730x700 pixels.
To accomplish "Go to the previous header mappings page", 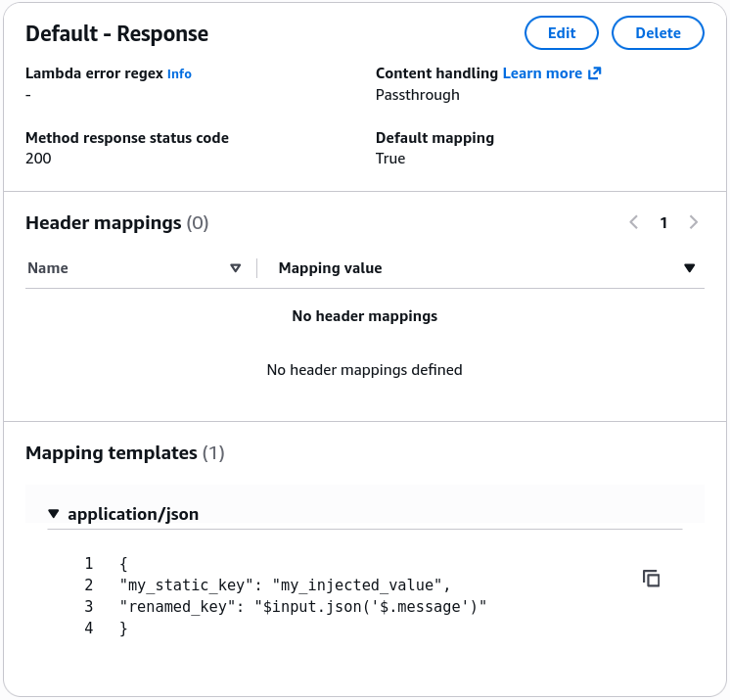I will coord(634,222).
